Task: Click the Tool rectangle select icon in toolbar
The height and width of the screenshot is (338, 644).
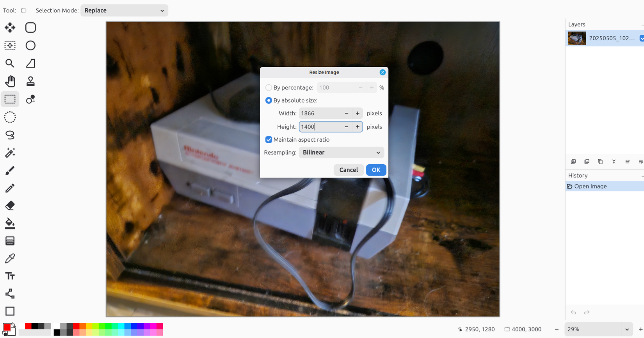Action: point(24,11)
